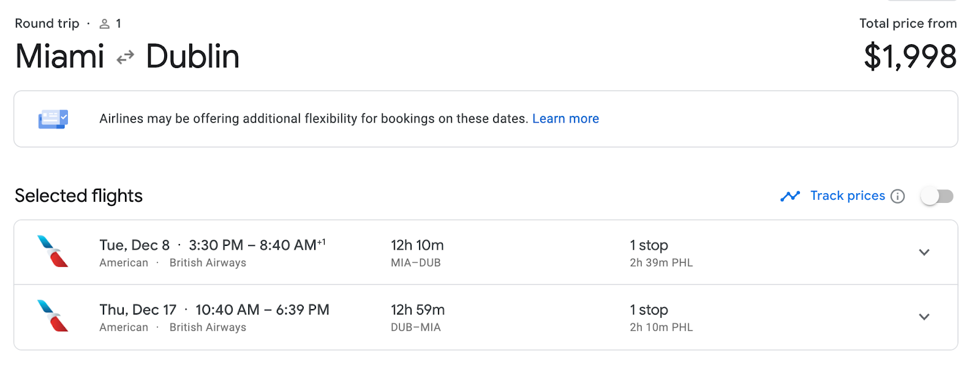Toggle the Track prices switch
The image size is (980, 371).
[x=937, y=196]
